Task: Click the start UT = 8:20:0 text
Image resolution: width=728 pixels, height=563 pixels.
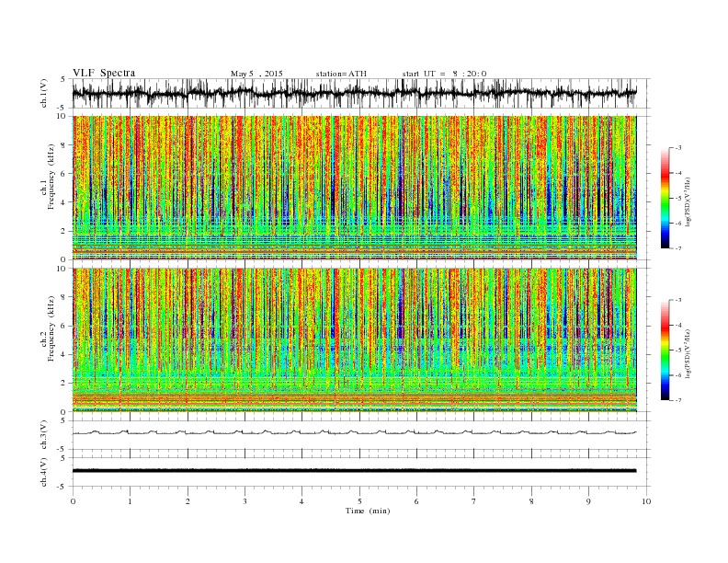Action: [x=444, y=74]
